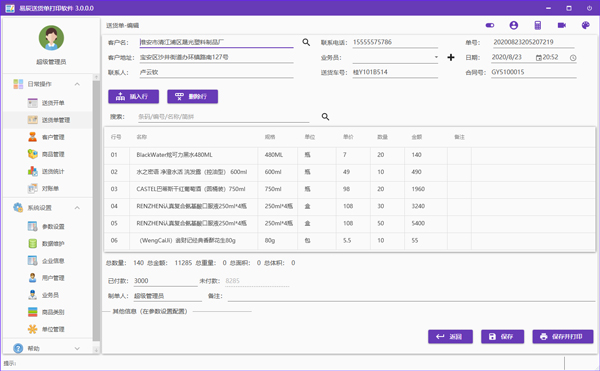Open the color palette theme icon
This screenshot has width=600, height=371.
point(585,25)
